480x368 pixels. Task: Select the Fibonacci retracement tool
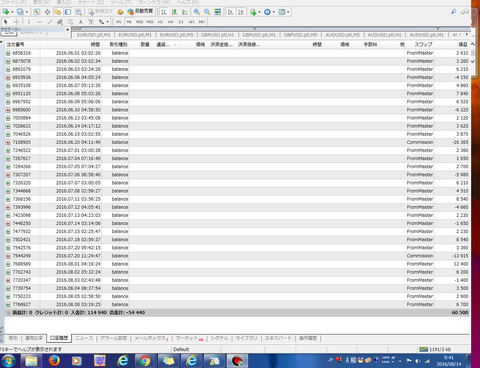coord(70,22)
